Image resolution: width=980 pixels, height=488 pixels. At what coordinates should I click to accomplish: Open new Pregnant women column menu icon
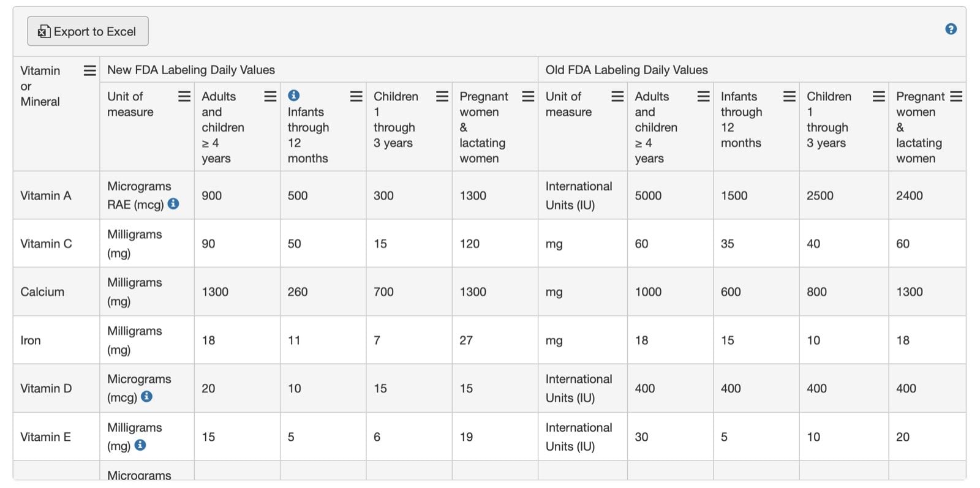(x=528, y=96)
